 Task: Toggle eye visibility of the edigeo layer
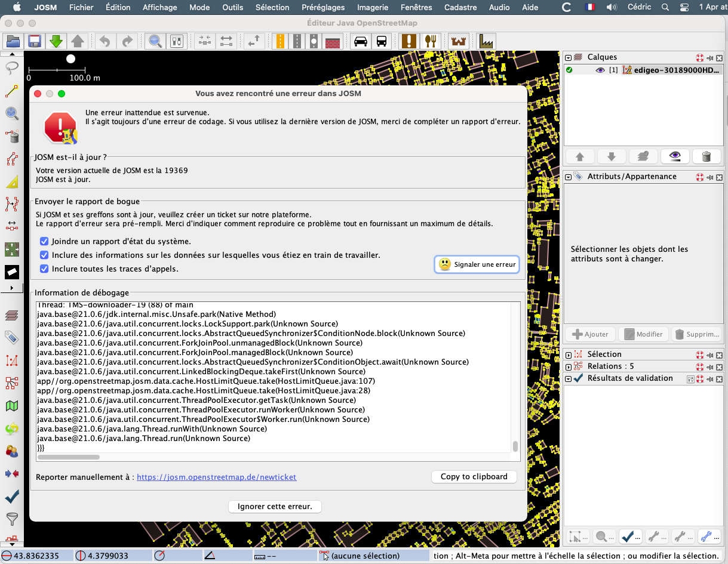tap(601, 70)
